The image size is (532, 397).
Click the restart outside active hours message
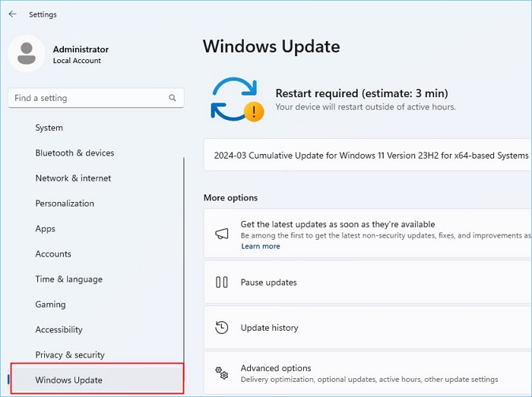366,107
